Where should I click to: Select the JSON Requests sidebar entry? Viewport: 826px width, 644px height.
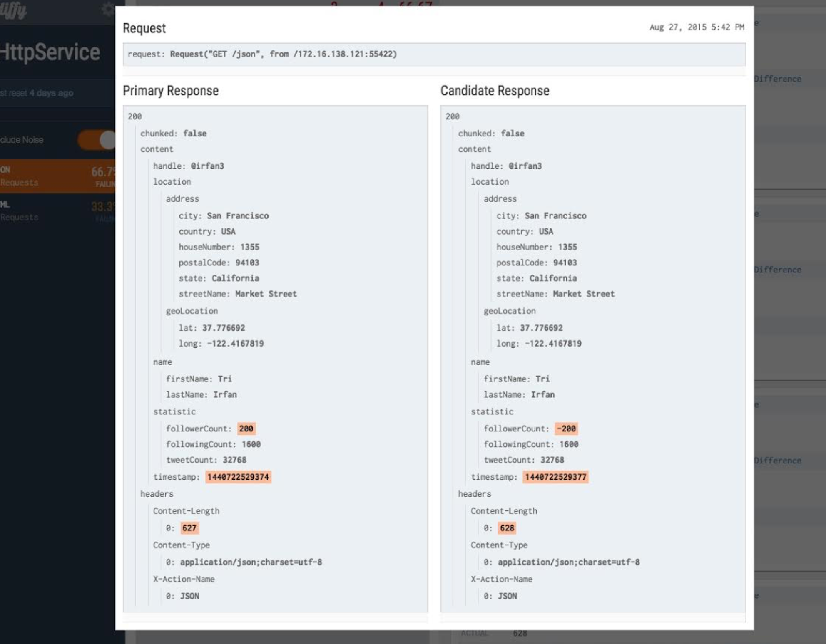(x=57, y=176)
